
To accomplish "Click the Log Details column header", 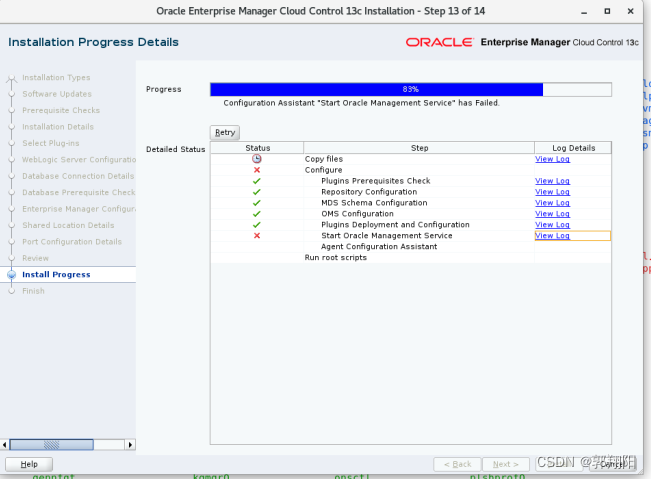I will tap(573, 148).
